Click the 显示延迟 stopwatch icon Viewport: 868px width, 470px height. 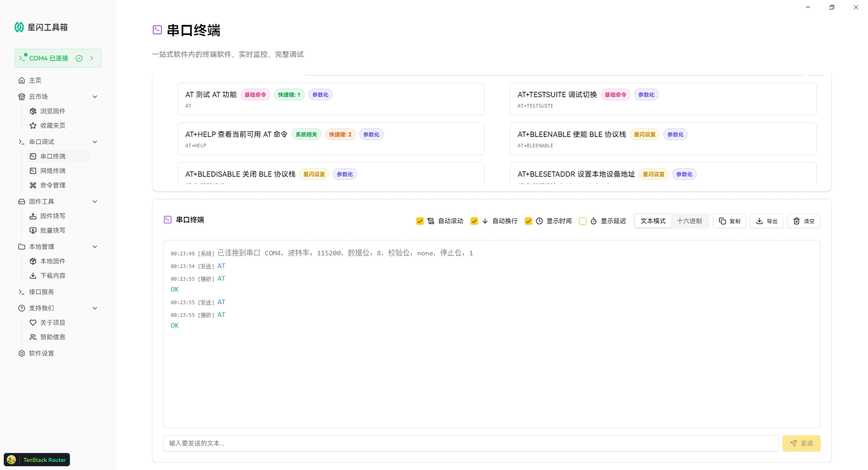point(594,221)
